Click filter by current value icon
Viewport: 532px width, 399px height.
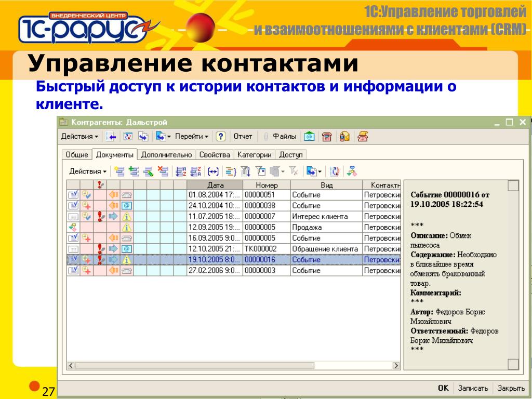261,171
